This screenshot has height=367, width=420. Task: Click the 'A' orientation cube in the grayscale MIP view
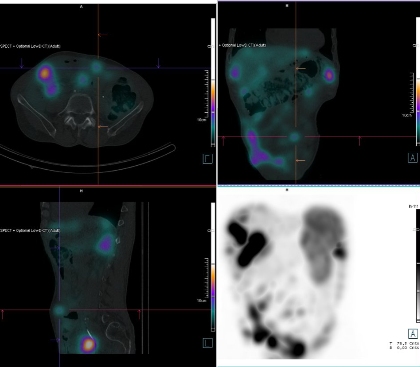[413, 333]
